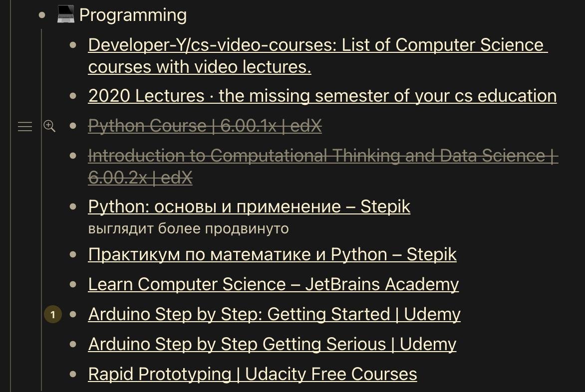Open the 2020 Lectures missing semester link
This screenshot has height=392, width=585.
322,96
